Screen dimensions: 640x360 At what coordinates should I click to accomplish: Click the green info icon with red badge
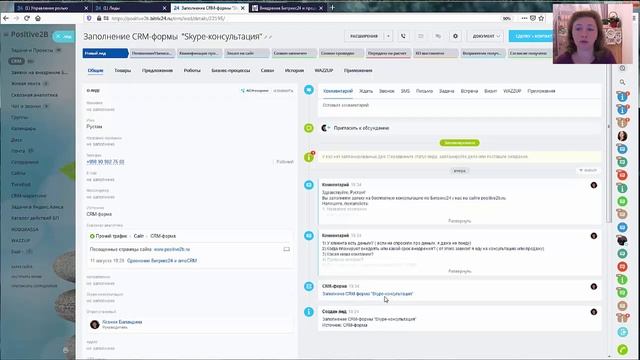(x=309, y=157)
